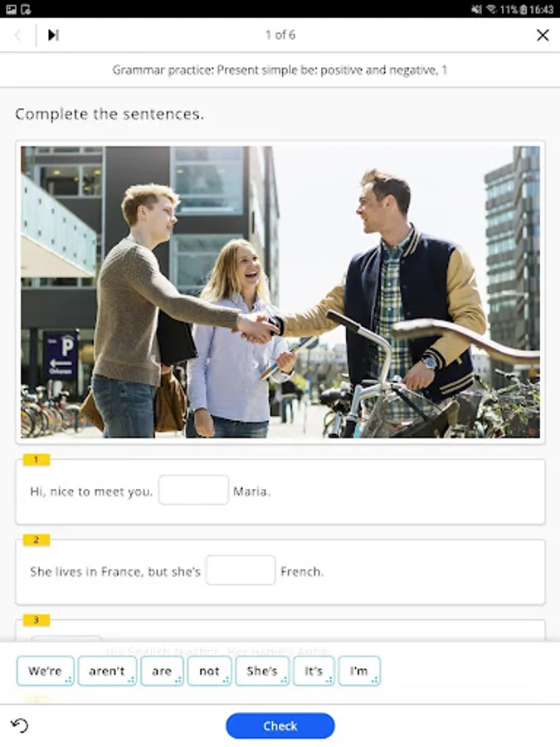Tap the yellow number 3 label
Viewport: 560px width, 747px height.
click(37, 620)
